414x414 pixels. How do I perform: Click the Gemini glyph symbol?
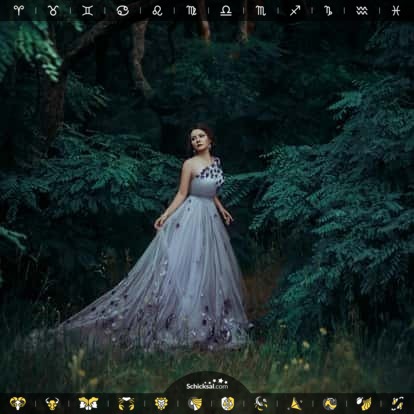(x=87, y=11)
